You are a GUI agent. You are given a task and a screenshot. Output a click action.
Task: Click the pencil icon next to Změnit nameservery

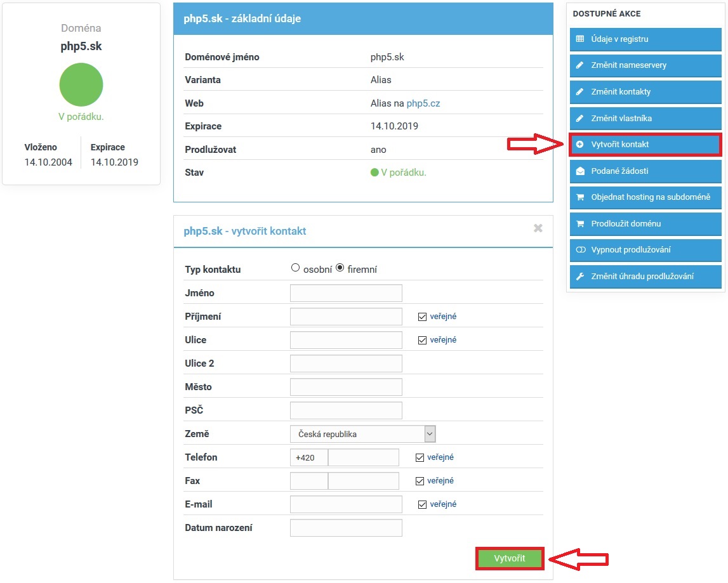tap(579, 65)
